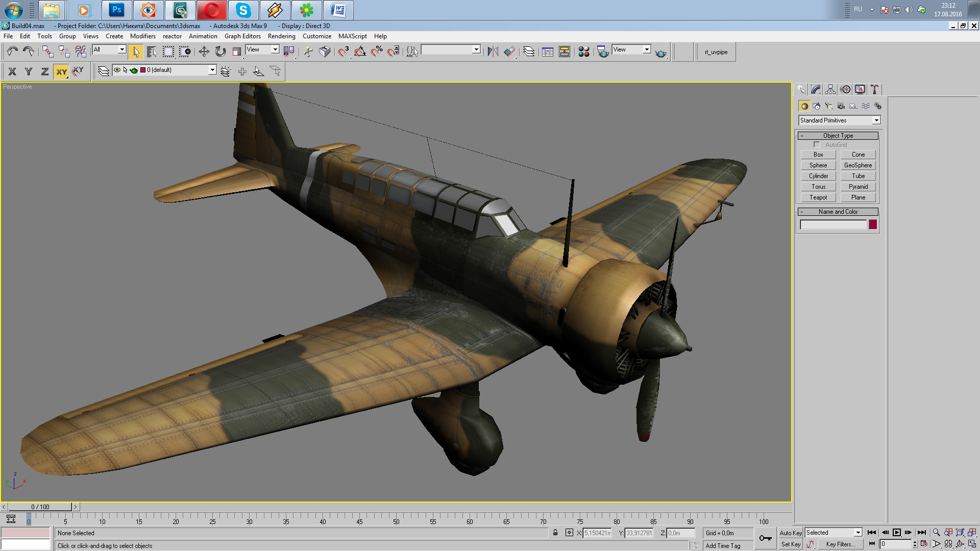The height and width of the screenshot is (551, 980).
Task: Expand the Standard Primitives dropdown
Action: pyautogui.click(x=876, y=120)
